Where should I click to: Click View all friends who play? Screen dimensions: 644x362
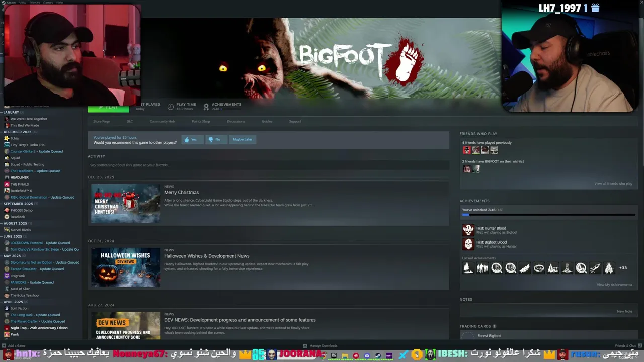[x=613, y=184]
